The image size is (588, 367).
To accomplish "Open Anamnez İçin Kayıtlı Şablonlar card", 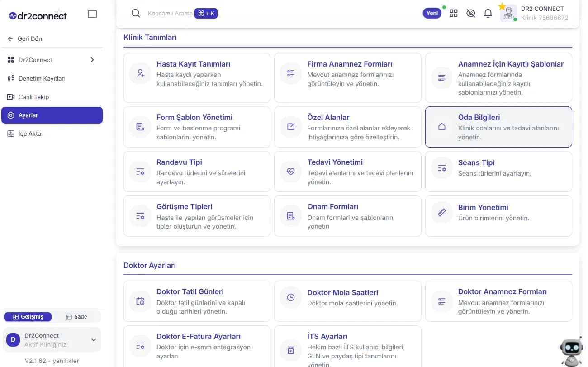I will 498,78.
